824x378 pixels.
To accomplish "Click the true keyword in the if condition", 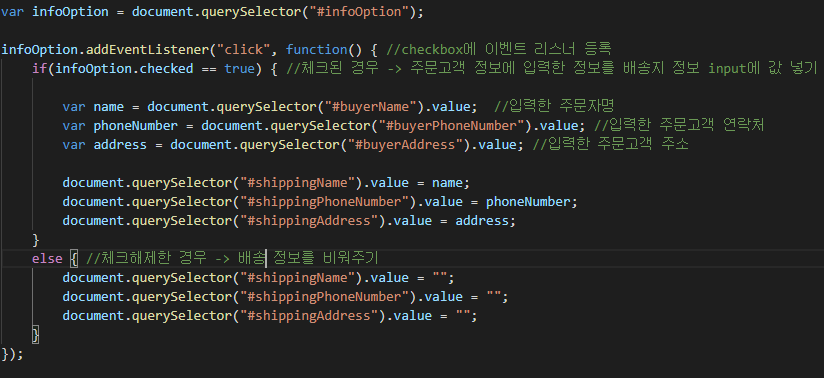I will point(240,68).
